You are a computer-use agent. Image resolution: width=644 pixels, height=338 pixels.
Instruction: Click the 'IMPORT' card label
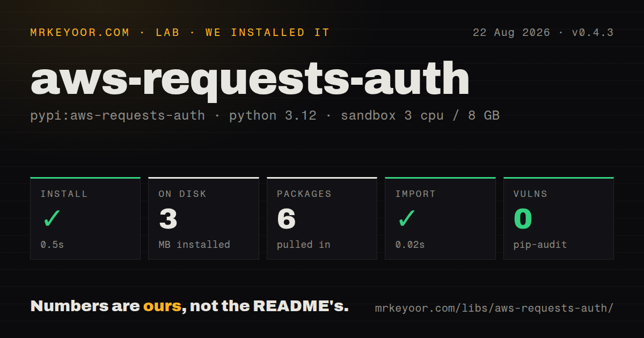click(x=415, y=194)
